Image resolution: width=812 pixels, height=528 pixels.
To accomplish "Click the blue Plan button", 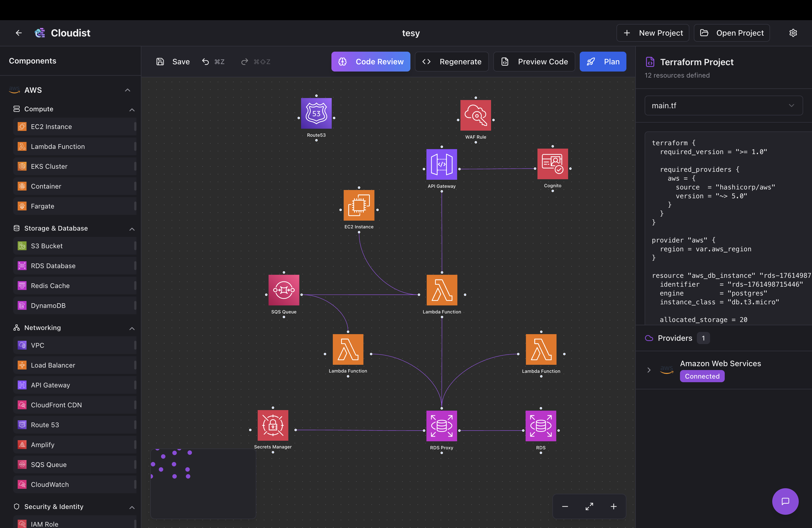I will (x=603, y=62).
